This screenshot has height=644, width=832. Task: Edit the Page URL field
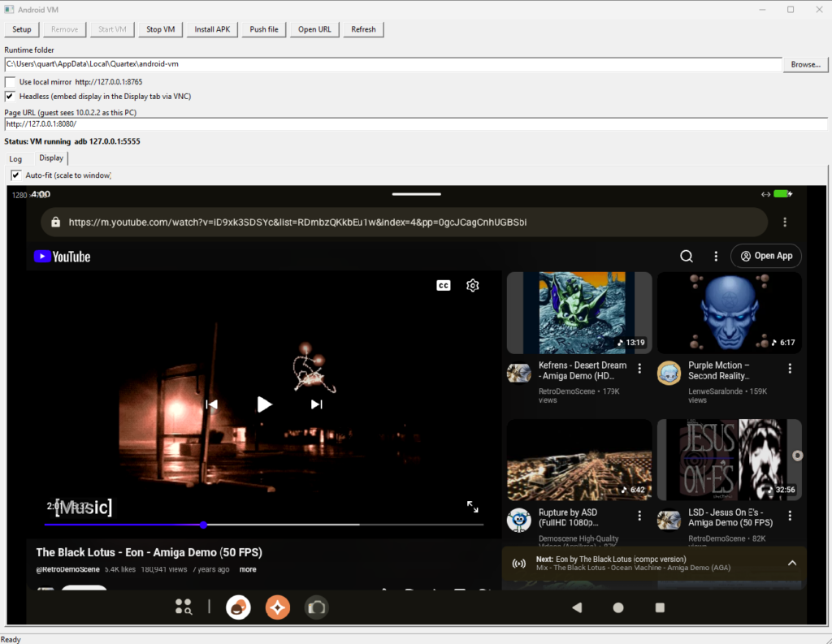415,123
